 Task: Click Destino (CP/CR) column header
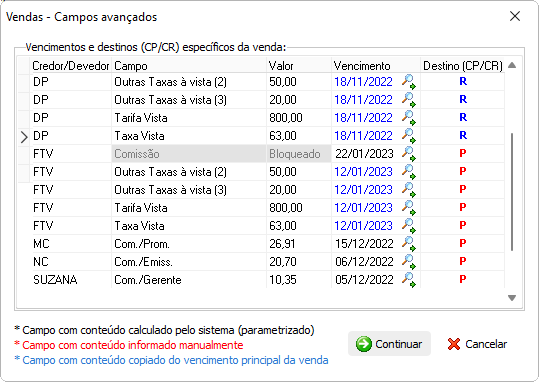[x=463, y=65]
